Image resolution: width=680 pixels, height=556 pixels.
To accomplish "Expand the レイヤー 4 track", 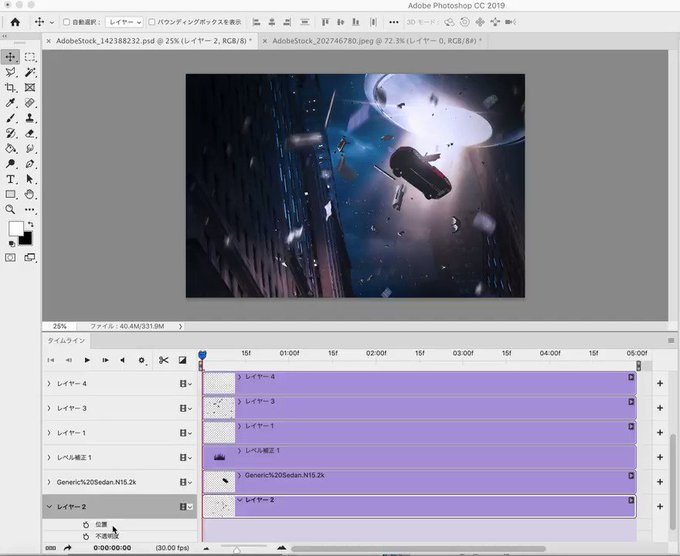I will coord(49,383).
